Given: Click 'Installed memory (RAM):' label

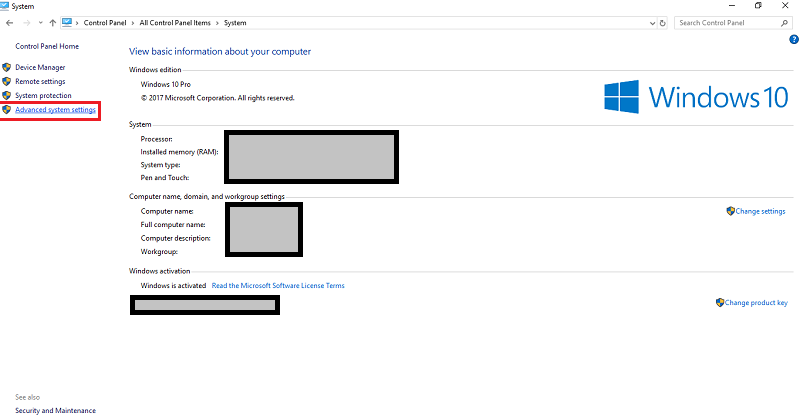Looking at the screenshot, I should coord(180,152).
